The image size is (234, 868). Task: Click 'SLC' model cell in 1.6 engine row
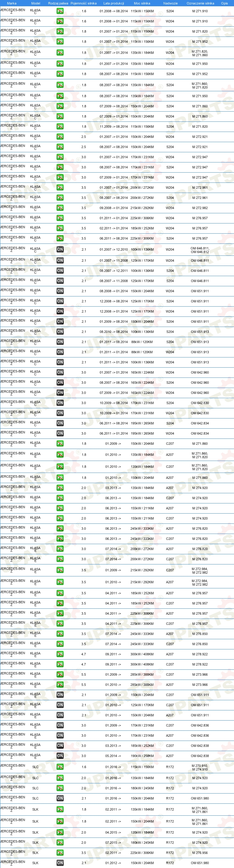click(x=35, y=767)
